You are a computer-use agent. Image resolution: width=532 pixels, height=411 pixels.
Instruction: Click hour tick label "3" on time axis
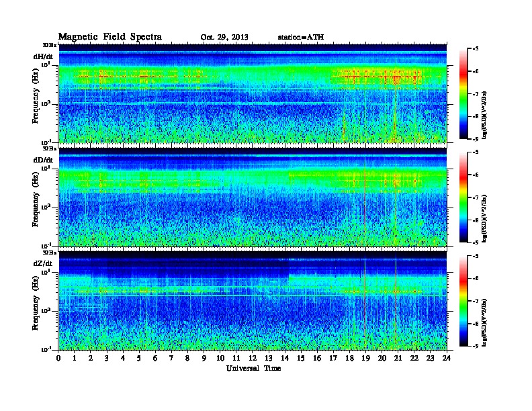tap(107, 358)
